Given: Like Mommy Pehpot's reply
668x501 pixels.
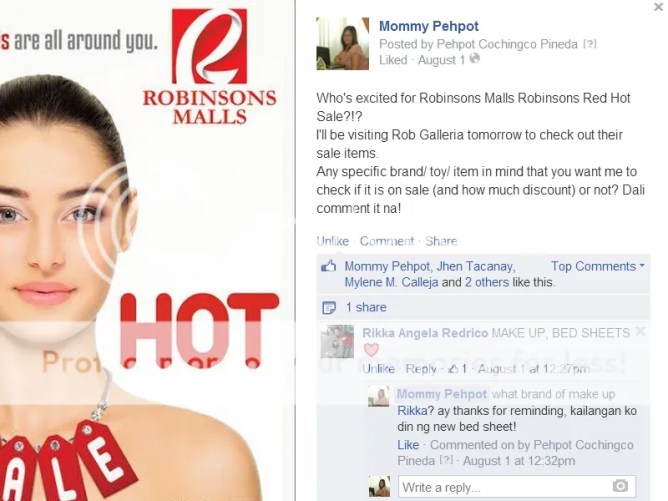Looking at the screenshot, I should tap(408, 445).
